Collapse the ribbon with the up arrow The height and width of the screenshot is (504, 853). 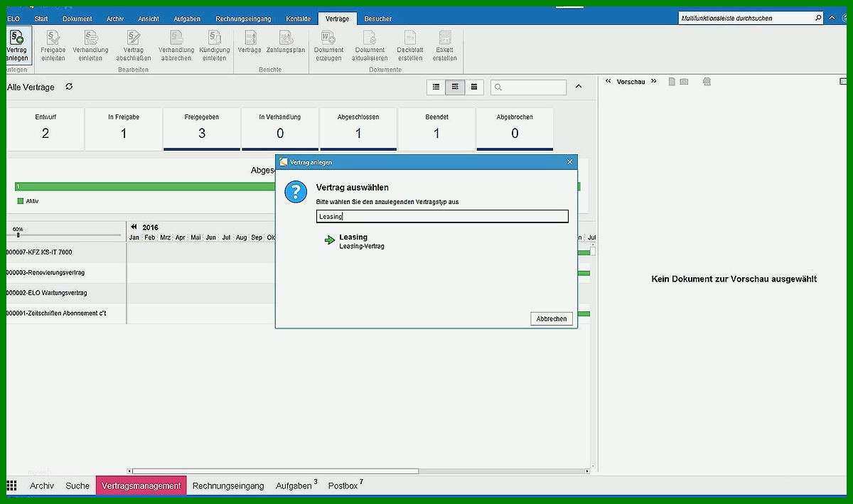[833, 18]
